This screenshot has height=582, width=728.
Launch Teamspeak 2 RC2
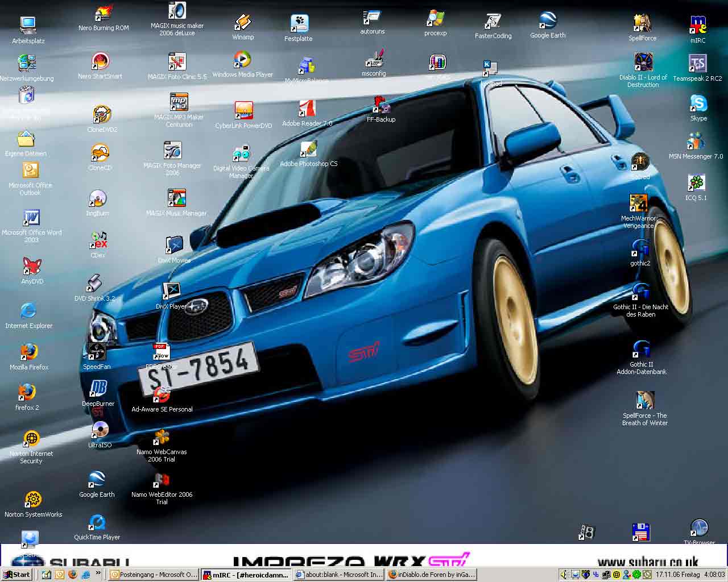pos(697,64)
